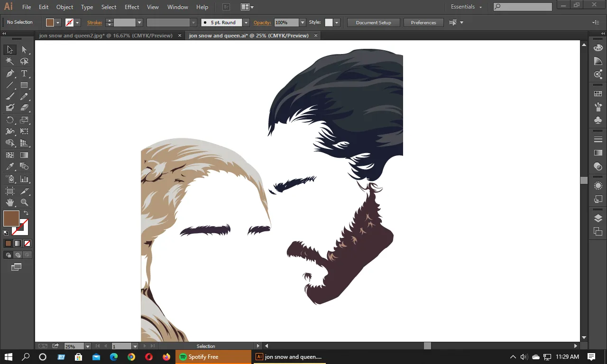The width and height of the screenshot is (607, 364).
Task: Select the Pen tool
Action: (9, 73)
